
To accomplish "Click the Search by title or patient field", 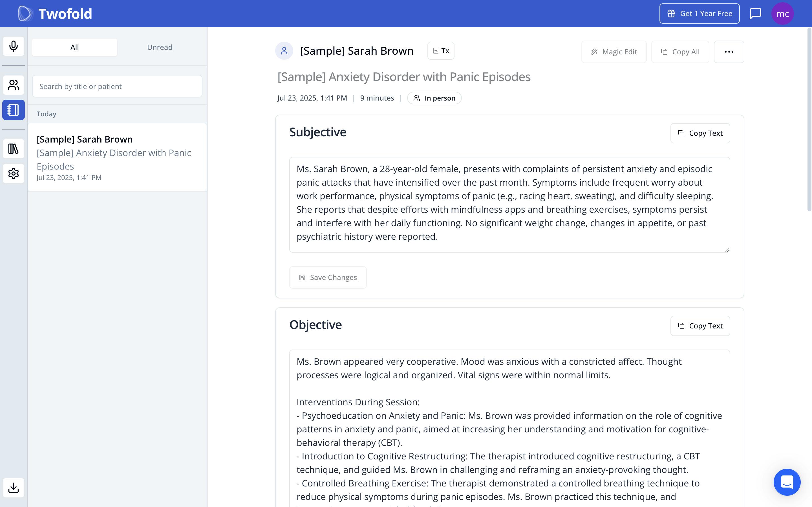I will click(x=117, y=86).
